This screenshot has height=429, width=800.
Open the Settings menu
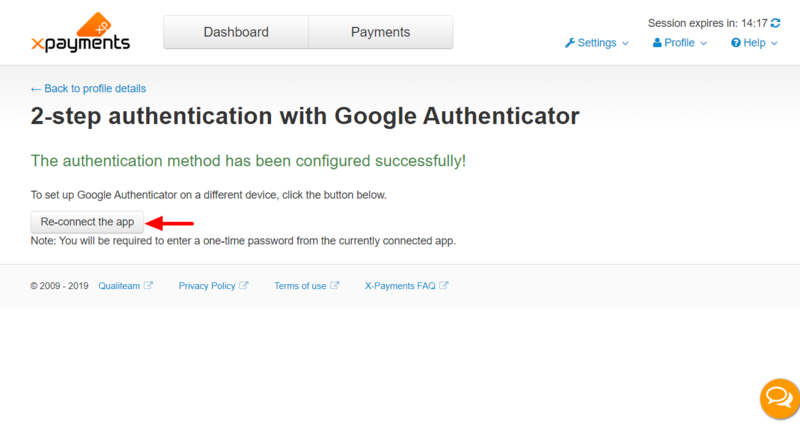pyautogui.click(x=596, y=43)
